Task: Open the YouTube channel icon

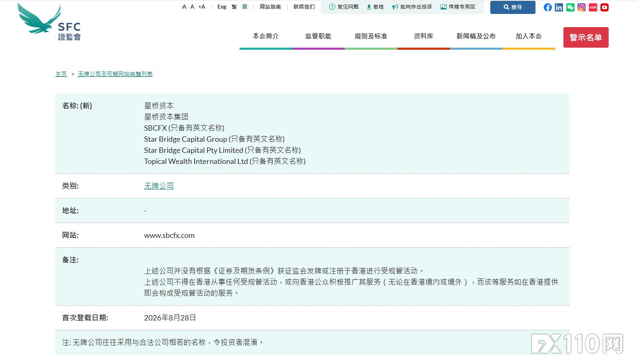Action: click(x=605, y=7)
